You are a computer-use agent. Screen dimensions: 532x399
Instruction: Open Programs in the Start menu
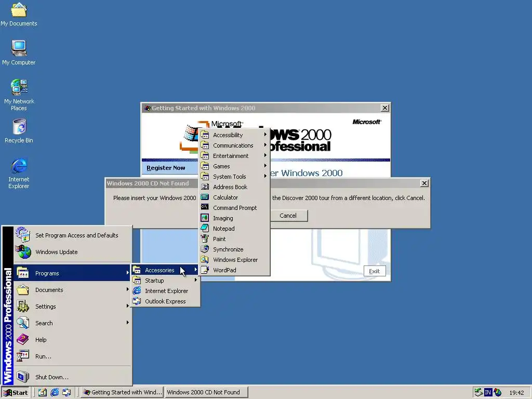pos(72,273)
